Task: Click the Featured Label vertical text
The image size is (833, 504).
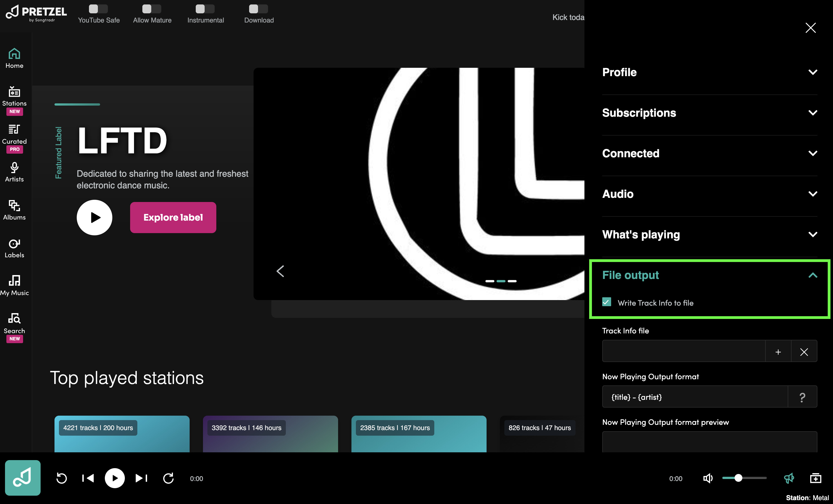Action: tap(58, 153)
